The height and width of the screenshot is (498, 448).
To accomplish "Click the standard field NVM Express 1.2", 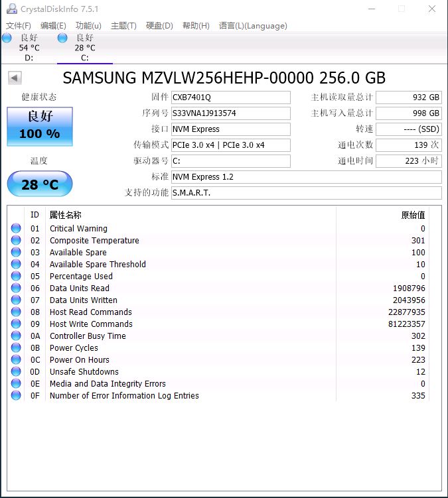I will [x=307, y=177].
